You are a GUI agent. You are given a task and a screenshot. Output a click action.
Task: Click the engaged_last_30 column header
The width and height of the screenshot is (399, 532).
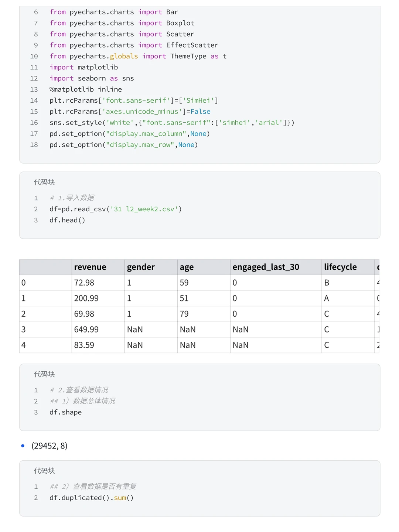point(266,267)
